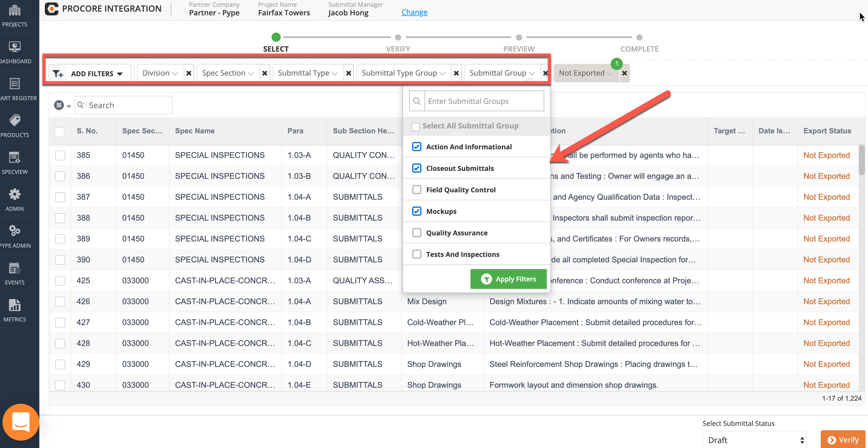Jump to the Preview step in the progress bar
This screenshot has width=868, height=448.
519,37
